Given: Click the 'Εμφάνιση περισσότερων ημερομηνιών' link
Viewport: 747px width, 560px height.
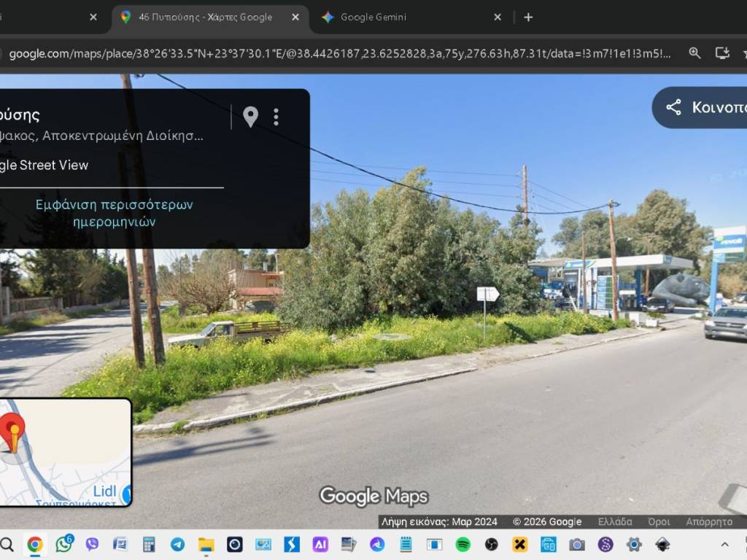Looking at the screenshot, I should click(x=115, y=213).
